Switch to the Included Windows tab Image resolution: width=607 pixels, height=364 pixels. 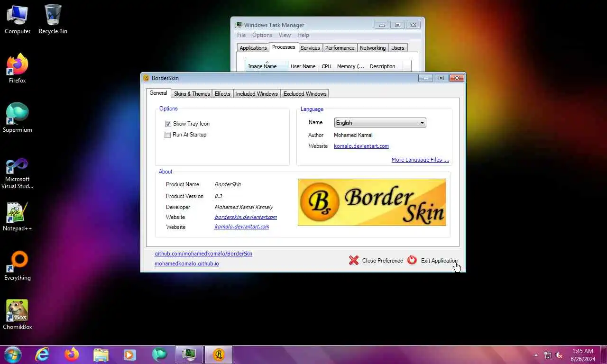point(257,94)
